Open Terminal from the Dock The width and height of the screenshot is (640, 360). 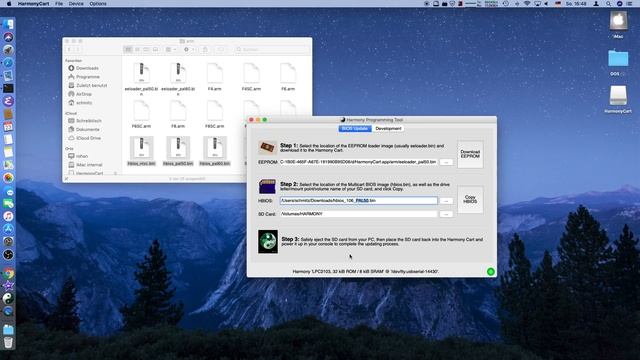pyautogui.click(x=8, y=88)
